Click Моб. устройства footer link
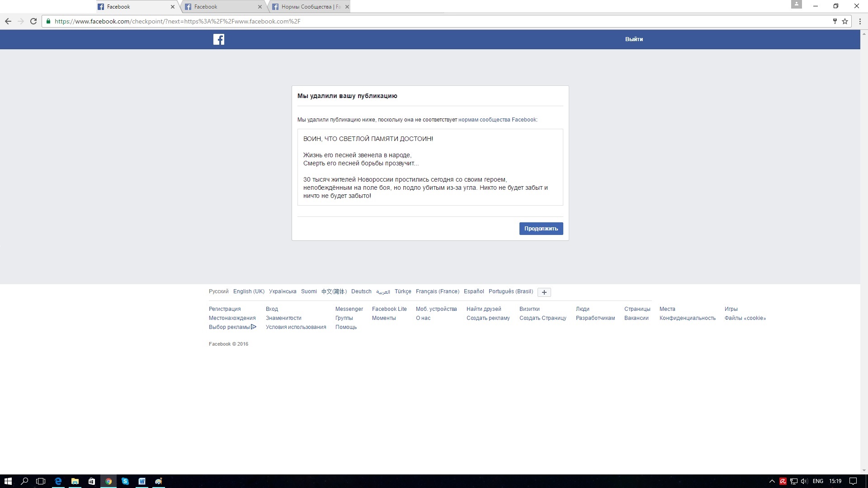Image resolution: width=868 pixels, height=488 pixels. [436, 309]
